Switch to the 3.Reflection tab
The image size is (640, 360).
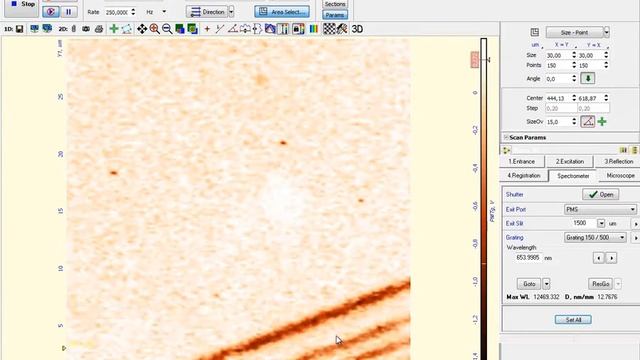tap(618, 162)
